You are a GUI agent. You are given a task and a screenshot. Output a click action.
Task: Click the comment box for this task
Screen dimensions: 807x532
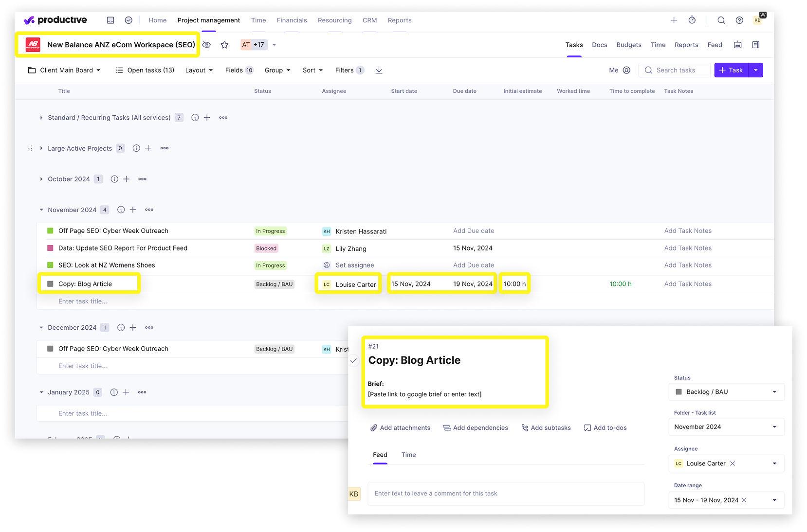(x=506, y=494)
